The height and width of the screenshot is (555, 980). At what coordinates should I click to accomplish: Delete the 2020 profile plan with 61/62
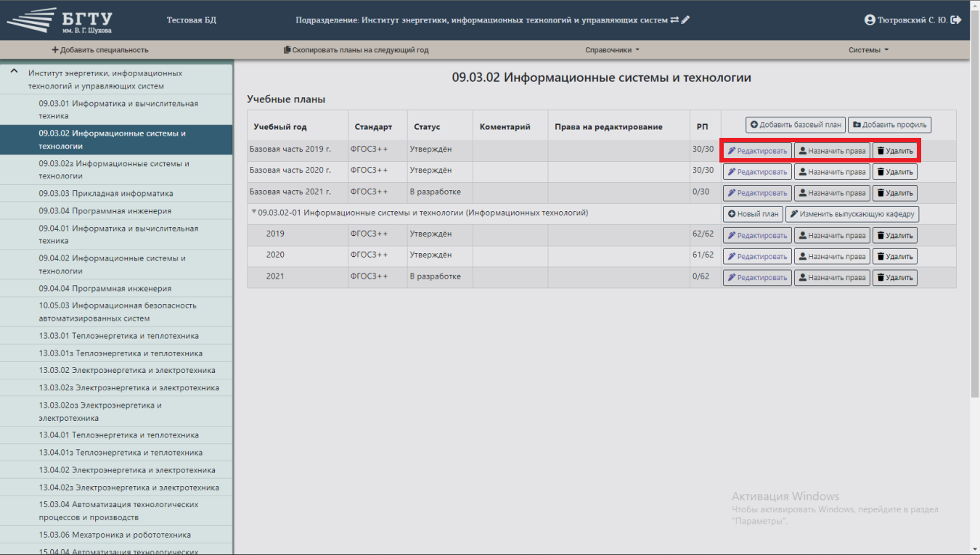click(x=894, y=256)
